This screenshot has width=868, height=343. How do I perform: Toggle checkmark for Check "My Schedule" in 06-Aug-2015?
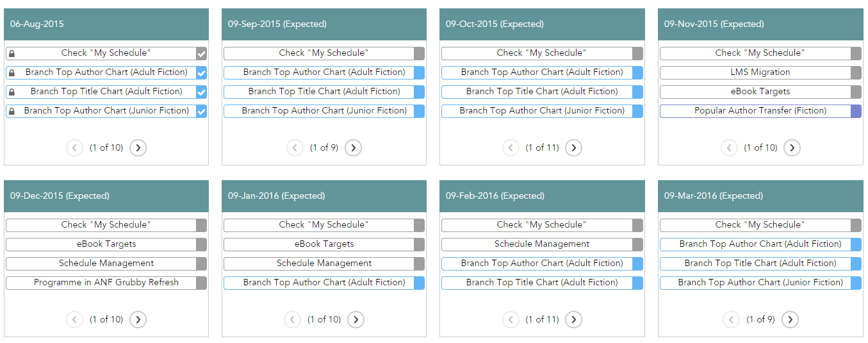pos(201,54)
